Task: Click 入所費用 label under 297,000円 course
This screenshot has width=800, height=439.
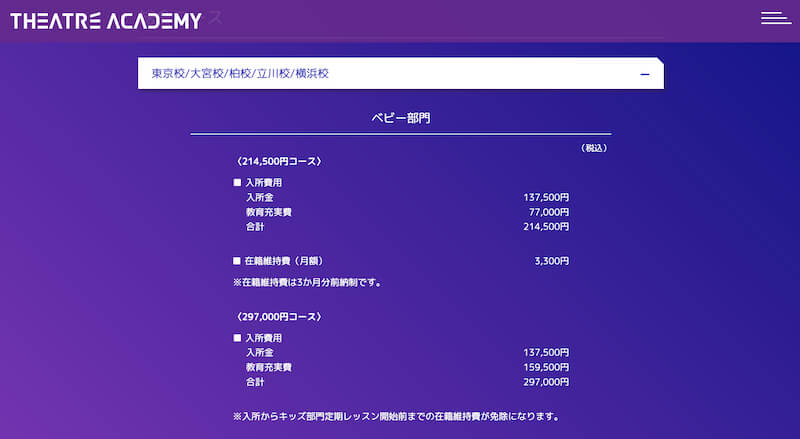Action: click(263, 338)
